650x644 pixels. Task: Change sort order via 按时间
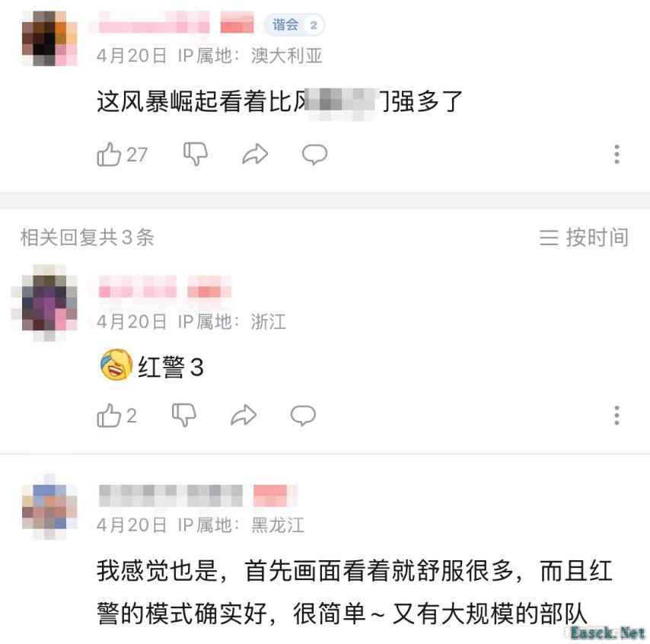tap(584, 238)
